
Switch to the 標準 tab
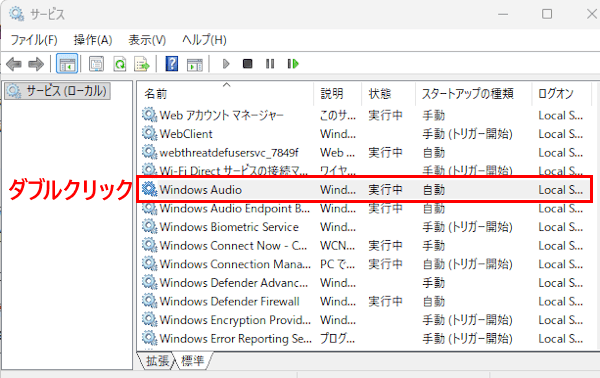pos(192,360)
